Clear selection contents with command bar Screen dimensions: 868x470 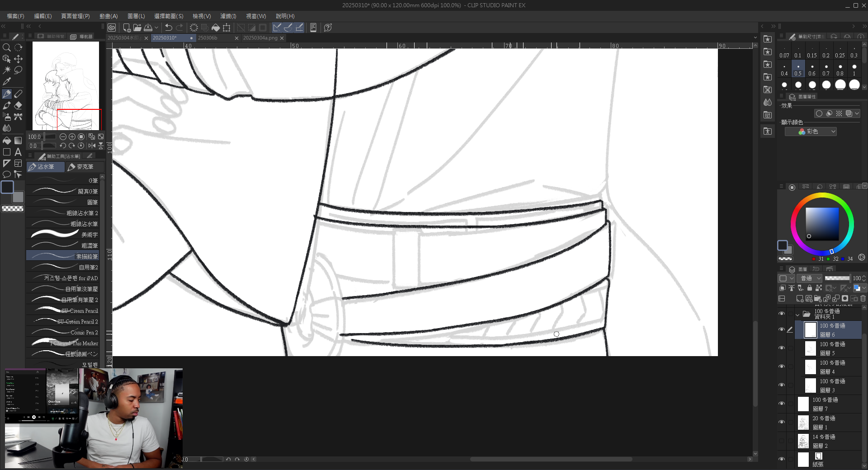(x=193, y=28)
